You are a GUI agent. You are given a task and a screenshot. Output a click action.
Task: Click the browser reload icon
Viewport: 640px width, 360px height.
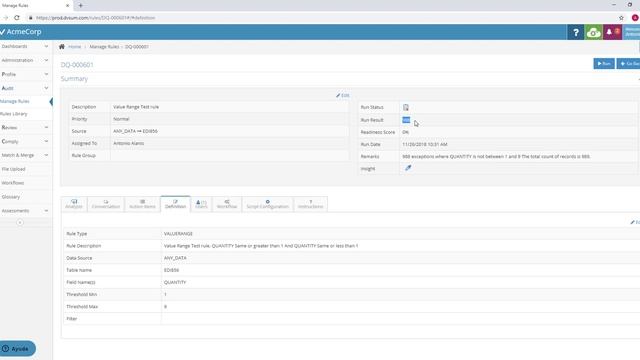(17, 18)
